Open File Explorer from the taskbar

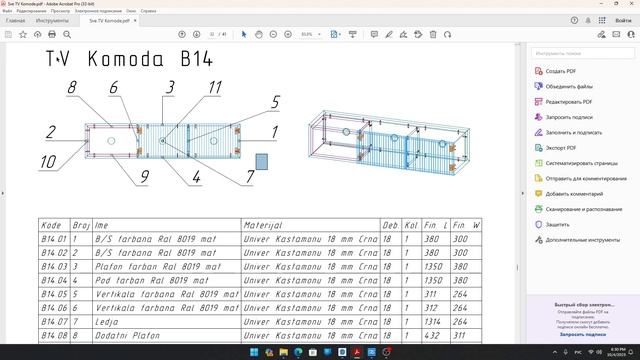point(283,352)
